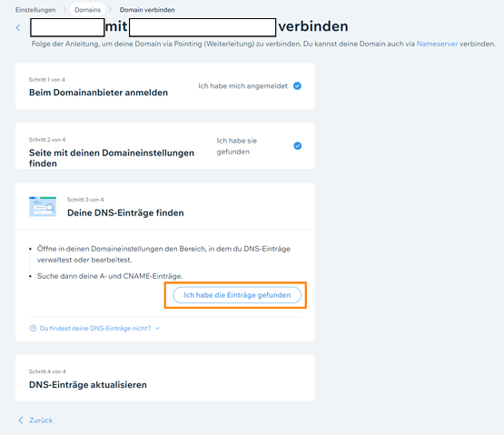Select the Domains breadcrumb
The image size is (504, 435).
pos(87,10)
